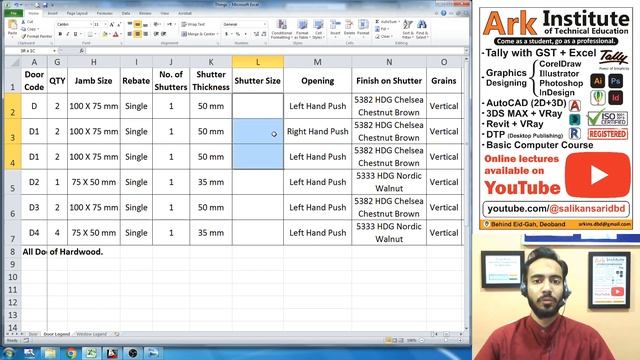The image size is (640, 360).
Task: Switch to the View tab
Action: (164, 13)
